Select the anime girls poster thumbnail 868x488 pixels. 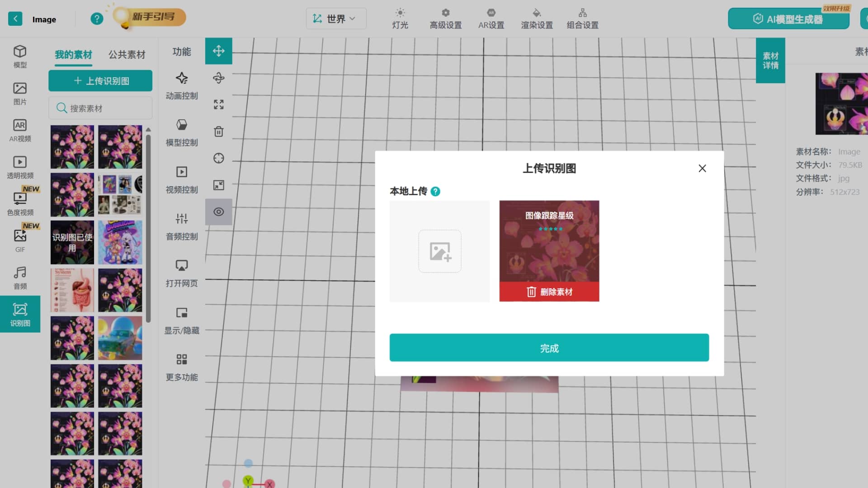pos(120,243)
